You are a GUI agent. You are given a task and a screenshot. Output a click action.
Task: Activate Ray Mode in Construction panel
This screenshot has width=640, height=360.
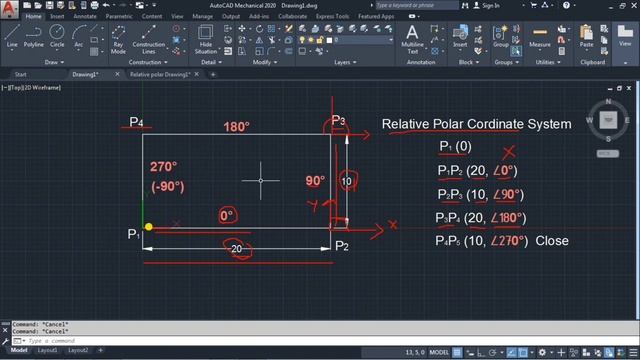pyautogui.click(x=118, y=40)
